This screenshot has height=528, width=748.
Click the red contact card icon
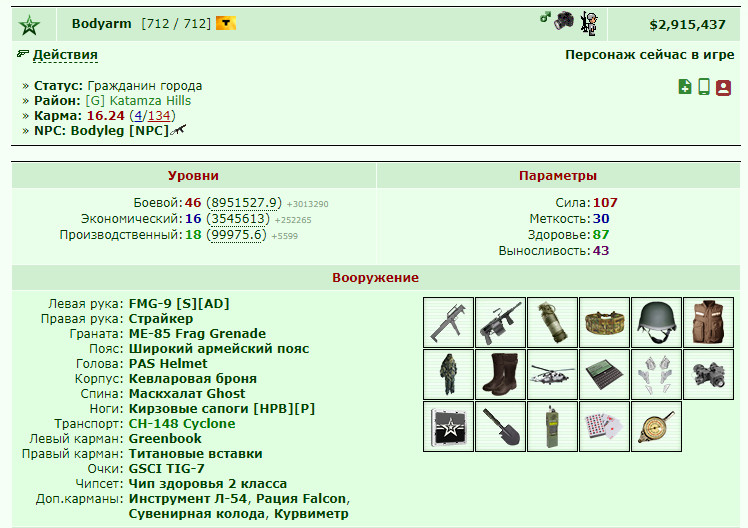(723, 87)
